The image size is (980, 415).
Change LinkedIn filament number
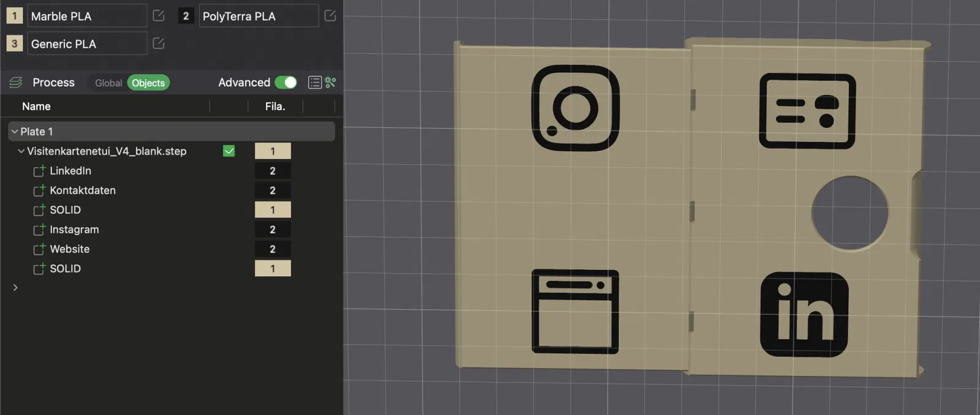click(273, 171)
